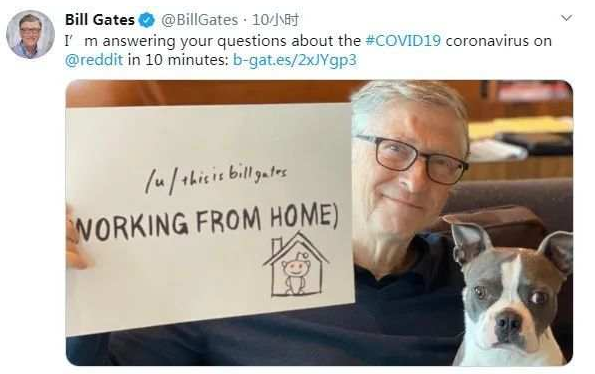
Task: Open the @BillGates handle link
Action: click(200, 20)
